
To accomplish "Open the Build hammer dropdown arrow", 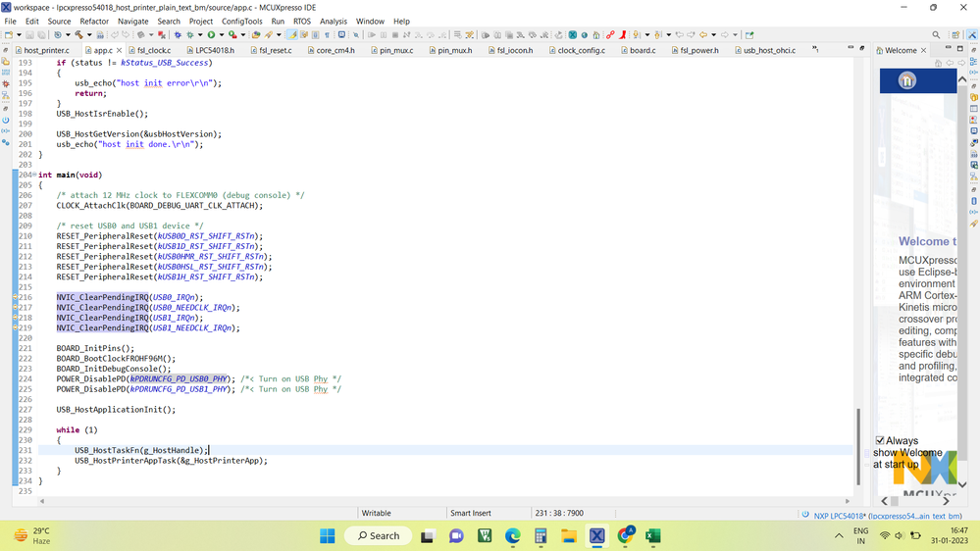I will (x=89, y=35).
